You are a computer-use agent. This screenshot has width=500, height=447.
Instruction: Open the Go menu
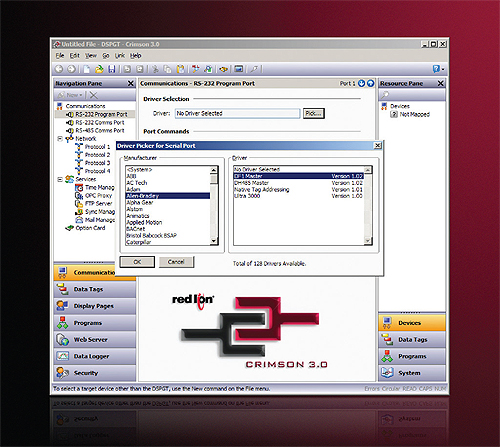(106, 56)
